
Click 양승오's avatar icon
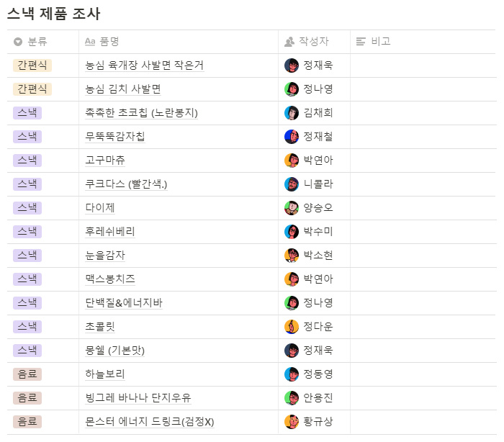point(292,208)
